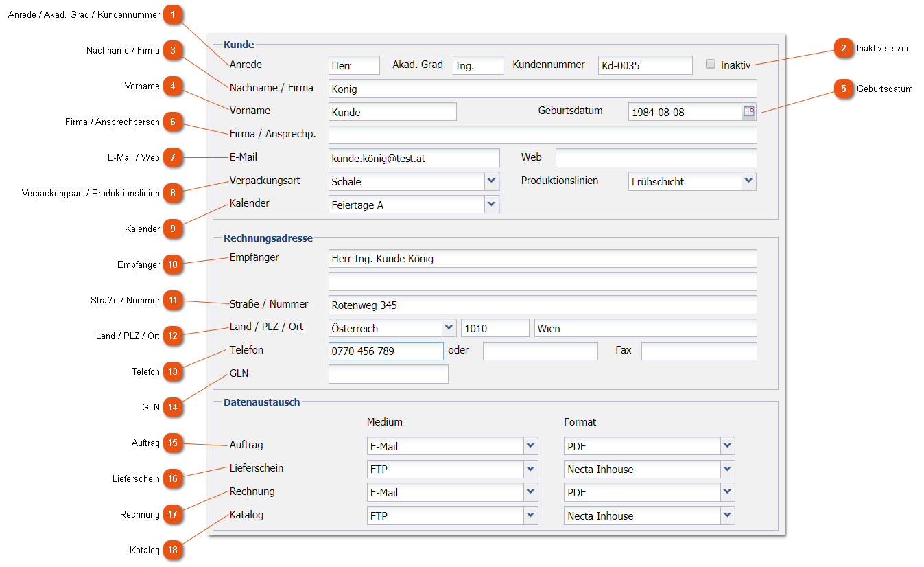Click the Fax input field
924x567 pixels.
699,351
